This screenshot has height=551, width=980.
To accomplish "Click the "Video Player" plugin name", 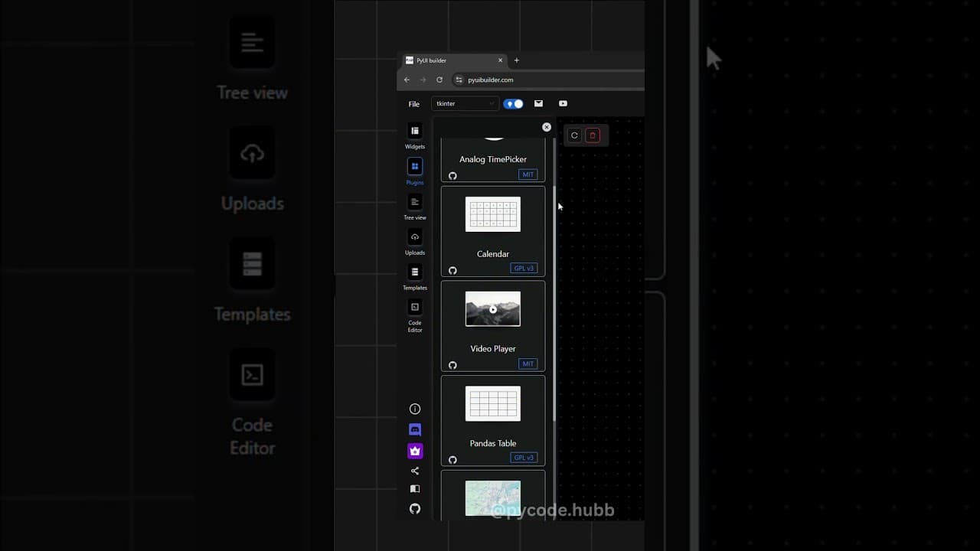I will pyautogui.click(x=493, y=349).
